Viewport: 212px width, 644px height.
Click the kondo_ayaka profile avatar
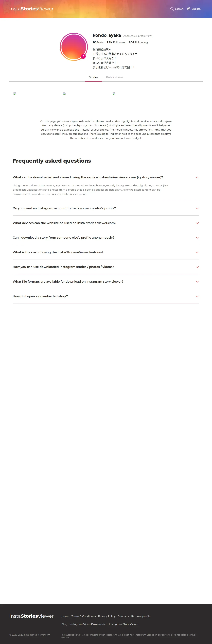tap(74, 47)
